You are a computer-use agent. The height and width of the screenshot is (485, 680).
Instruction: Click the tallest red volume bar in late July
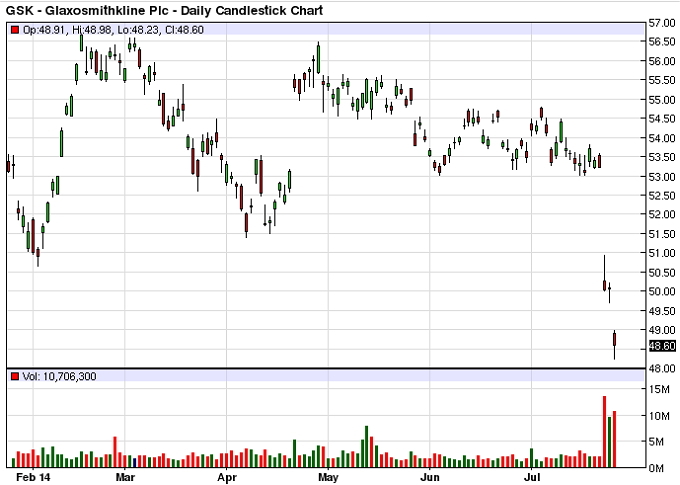coord(605,432)
